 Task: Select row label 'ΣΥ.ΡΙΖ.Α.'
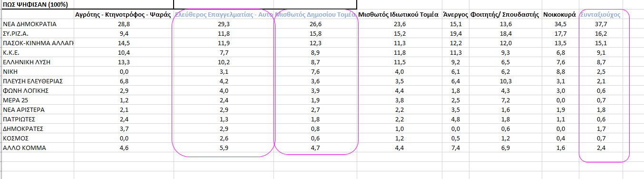(x=16, y=34)
